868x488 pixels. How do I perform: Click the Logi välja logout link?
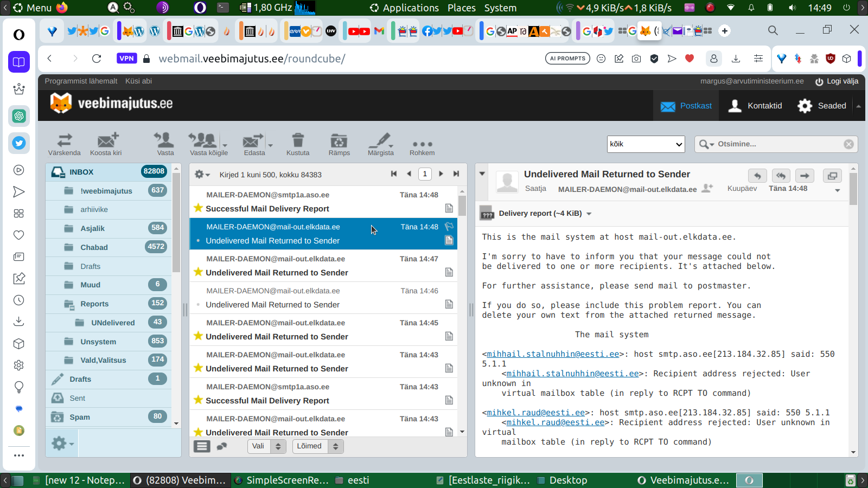coord(837,81)
